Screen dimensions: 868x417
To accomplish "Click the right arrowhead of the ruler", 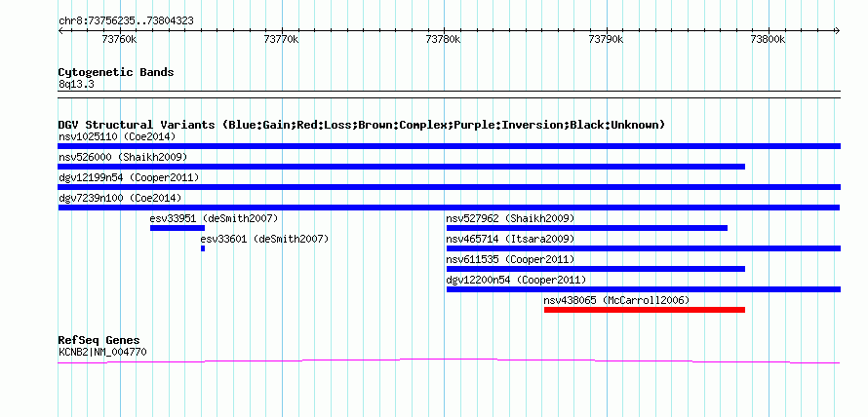I will (838, 30).
